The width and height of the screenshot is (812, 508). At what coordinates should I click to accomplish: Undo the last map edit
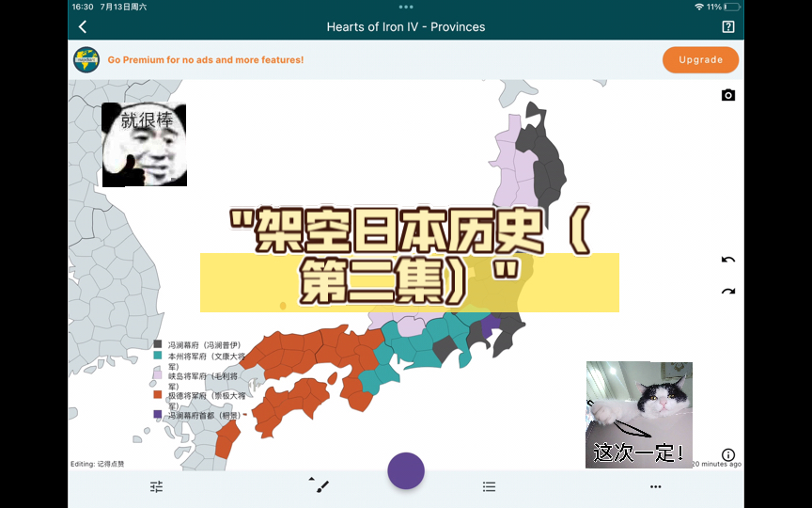coord(728,260)
